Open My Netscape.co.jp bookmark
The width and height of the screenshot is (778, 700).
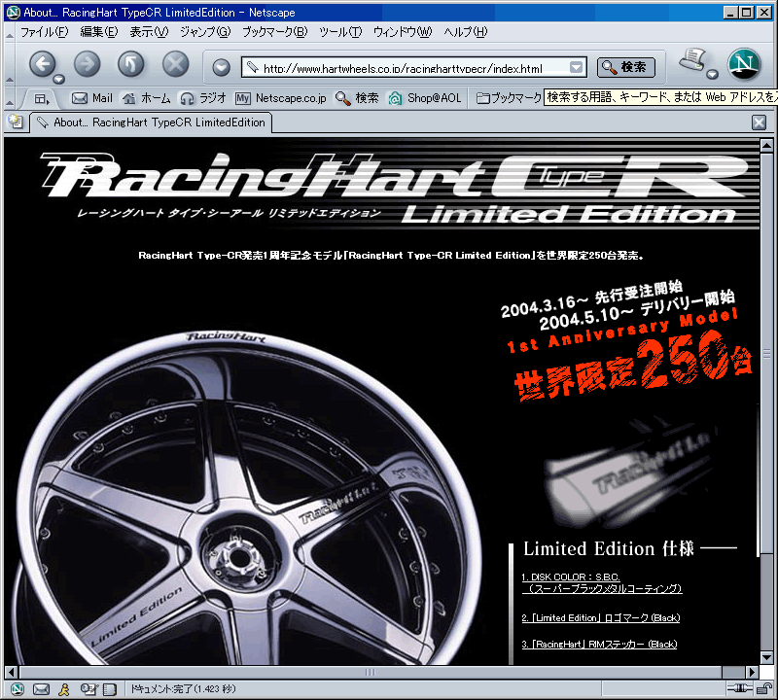point(281,98)
